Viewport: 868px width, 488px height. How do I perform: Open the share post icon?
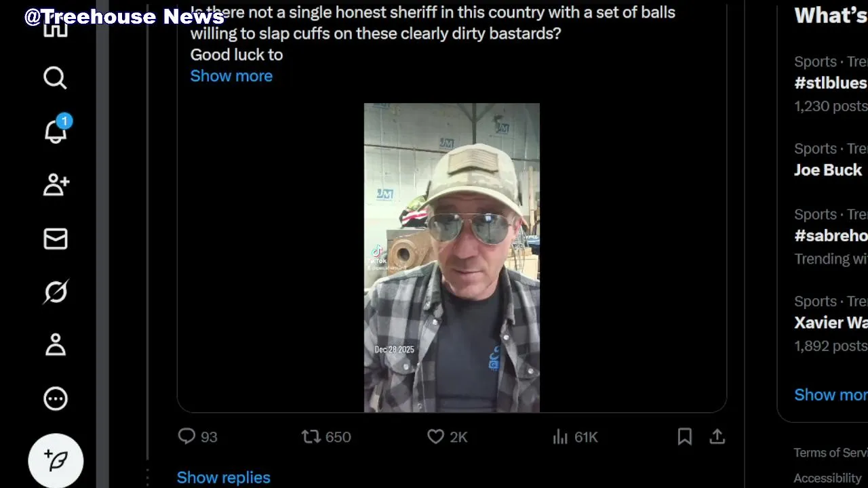(x=717, y=436)
